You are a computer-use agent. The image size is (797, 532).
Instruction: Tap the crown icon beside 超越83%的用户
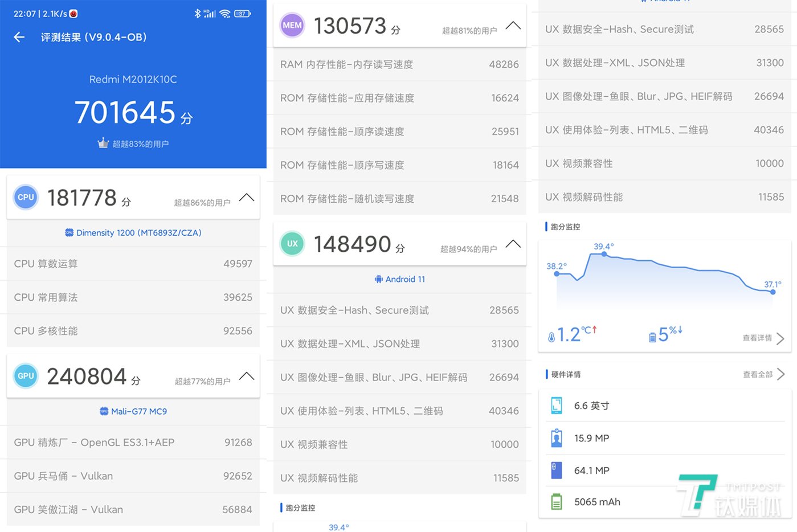click(x=103, y=143)
